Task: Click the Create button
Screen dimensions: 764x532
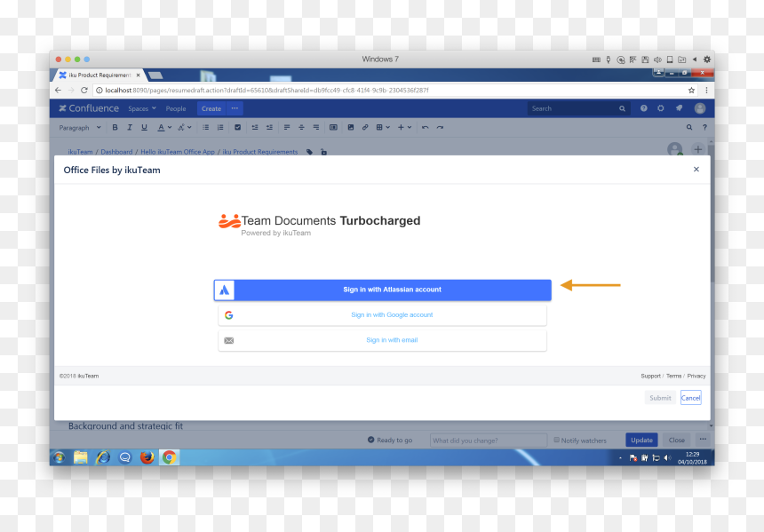Action: [x=211, y=108]
